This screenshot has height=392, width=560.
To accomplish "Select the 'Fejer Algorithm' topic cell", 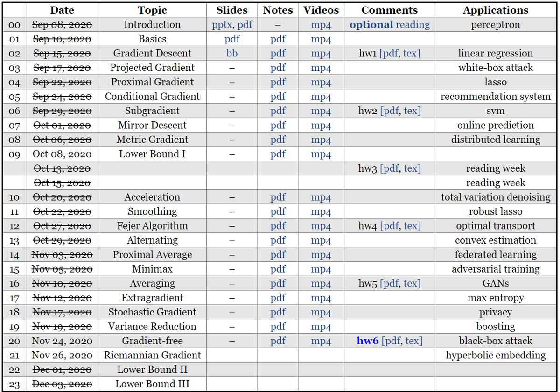I will (152, 226).
